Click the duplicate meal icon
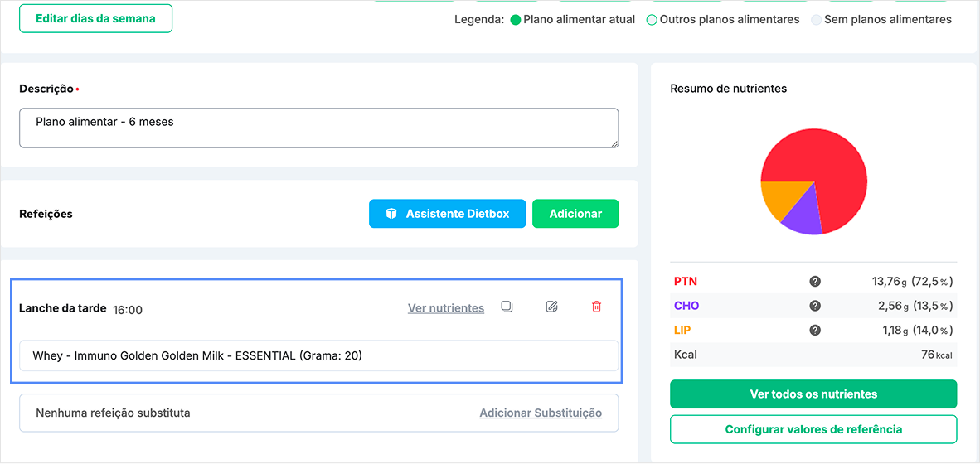Image resolution: width=980 pixels, height=464 pixels. pyautogui.click(x=507, y=307)
